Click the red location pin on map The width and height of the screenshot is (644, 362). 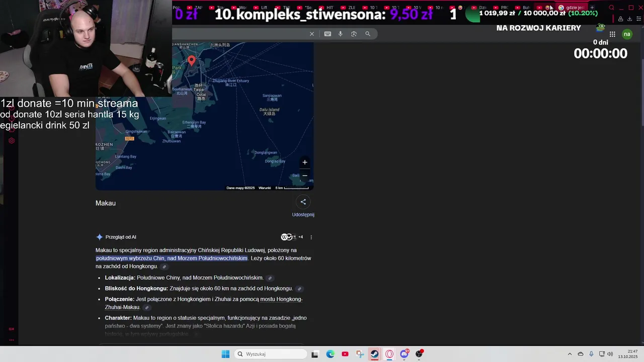click(191, 61)
